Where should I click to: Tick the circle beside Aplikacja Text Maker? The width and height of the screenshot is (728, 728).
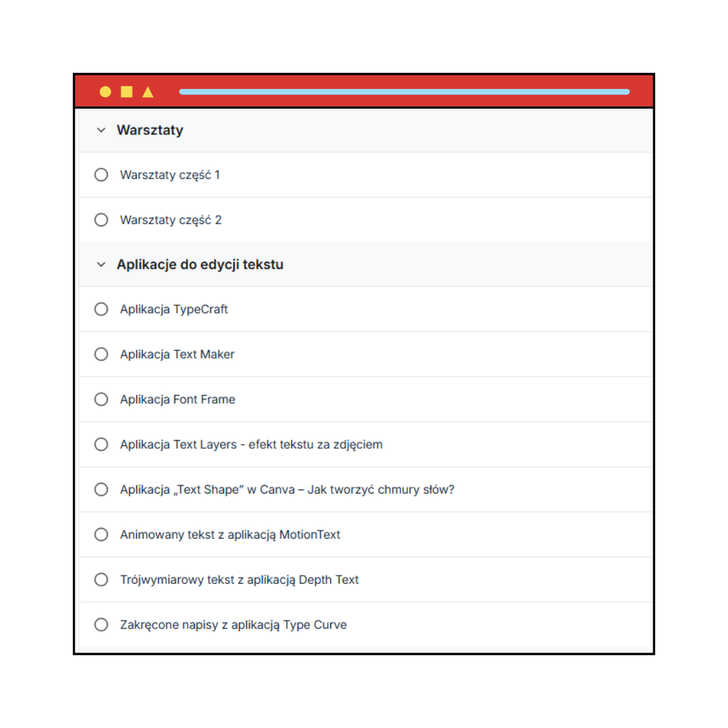tap(101, 355)
